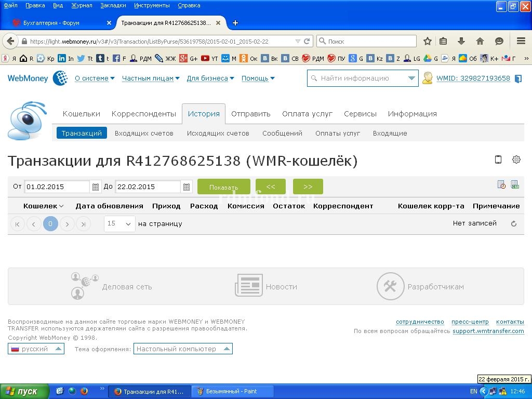Open the chat smiley icon
The height and width of the screenshot is (399, 532).
click(x=499, y=42)
